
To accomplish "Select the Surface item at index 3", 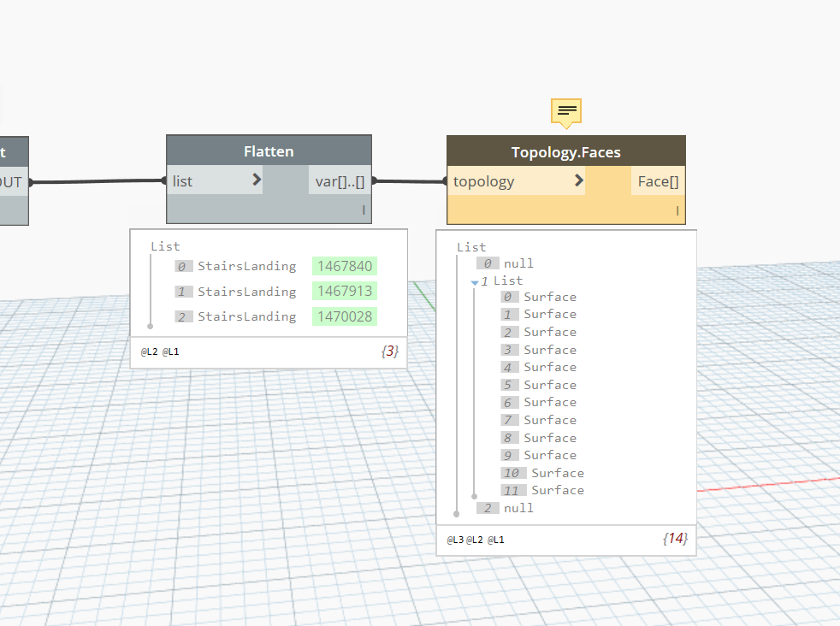I will pos(539,350).
